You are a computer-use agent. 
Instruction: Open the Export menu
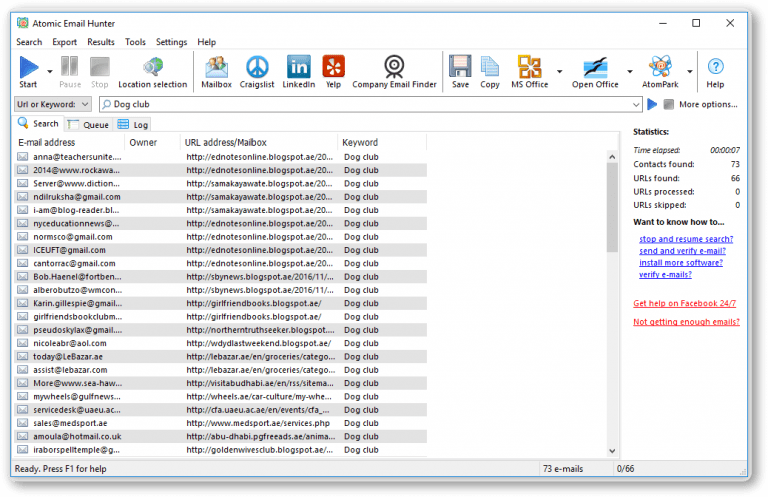(x=64, y=42)
